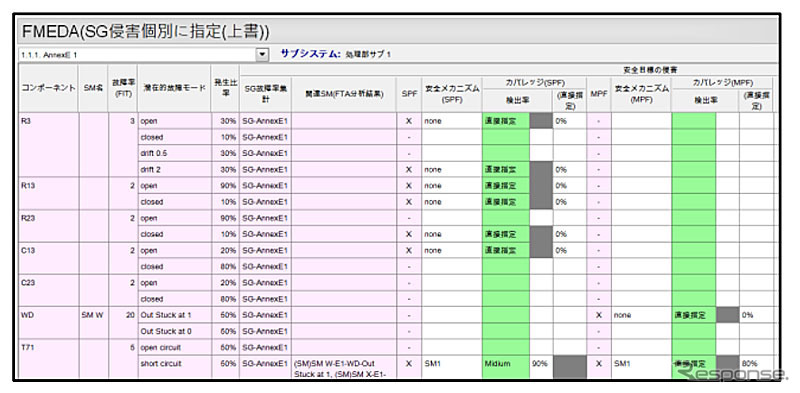800x393 pixels.
Task: Select component cell WD
Action: point(48,323)
